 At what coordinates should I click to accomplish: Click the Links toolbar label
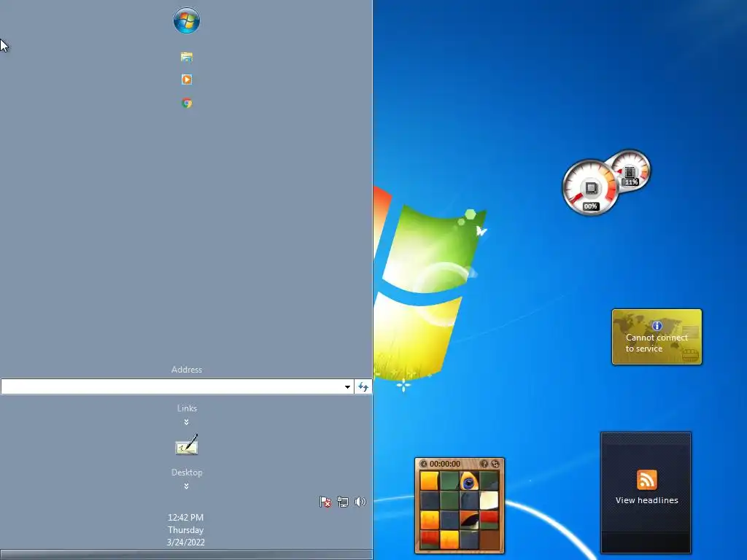click(187, 408)
